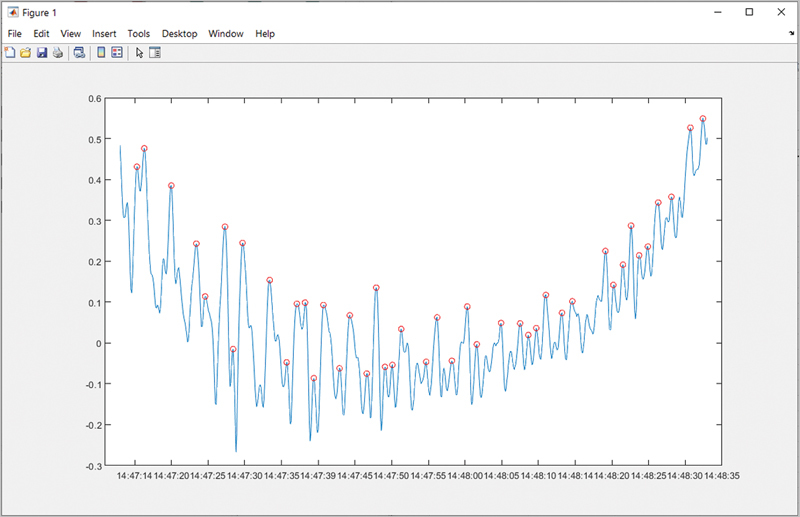Toggle the Insert Legend tool
Image resolution: width=800 pixels, height=517 pixels.
[117, 52]
